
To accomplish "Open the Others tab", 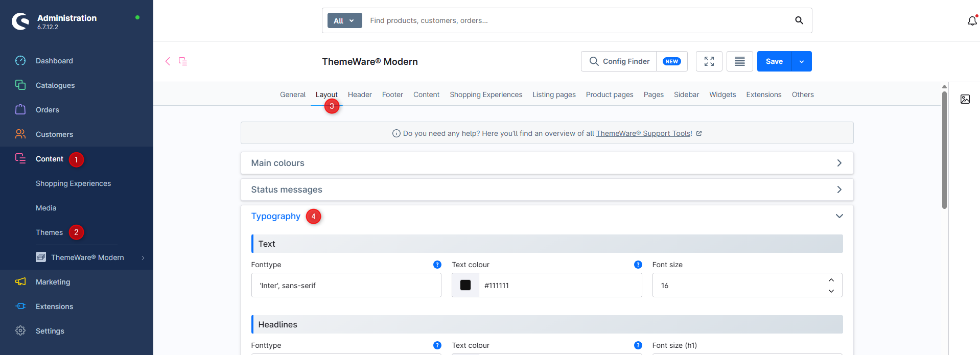I will [803, 94].
